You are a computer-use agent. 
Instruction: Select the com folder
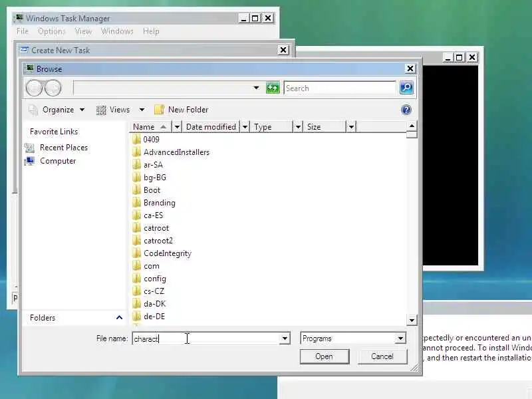pos(146,266)
